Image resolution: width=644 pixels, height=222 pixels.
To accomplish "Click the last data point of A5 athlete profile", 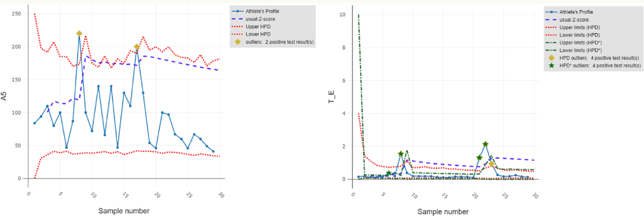I will coord(213,152).
